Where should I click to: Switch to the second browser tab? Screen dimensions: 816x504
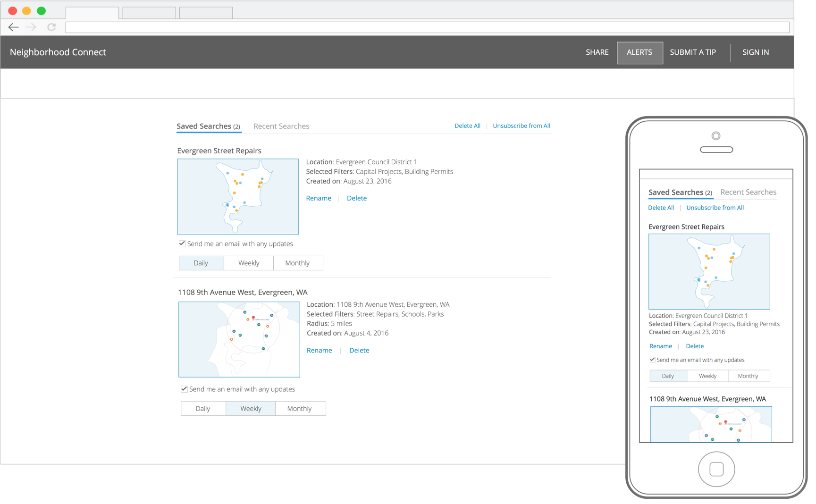(149, 13)
